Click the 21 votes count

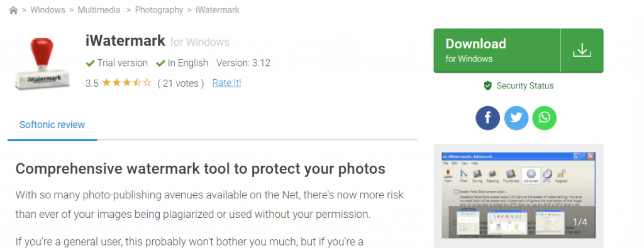pyautogui.click(x=180, y=84)
